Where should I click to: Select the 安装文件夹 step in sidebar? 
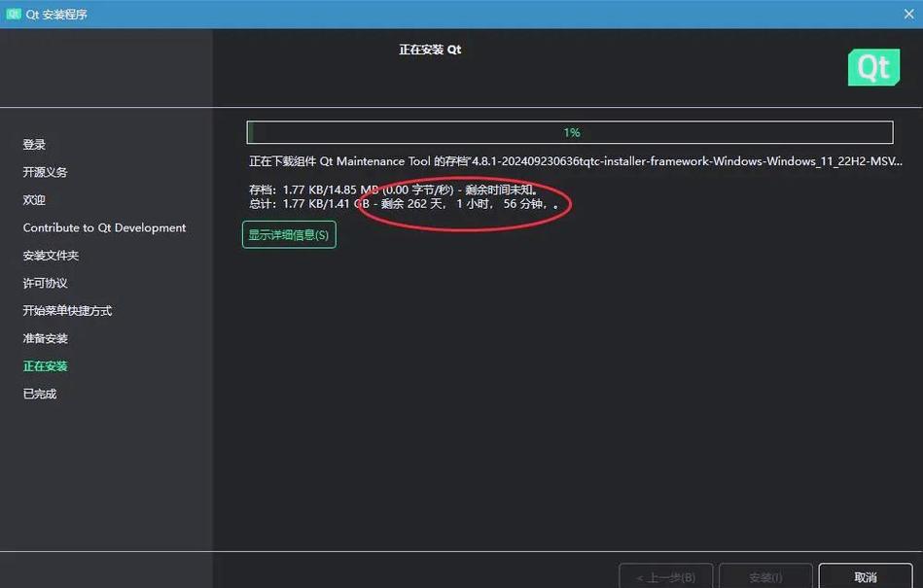pyautogui.click(x=51, y=256)
